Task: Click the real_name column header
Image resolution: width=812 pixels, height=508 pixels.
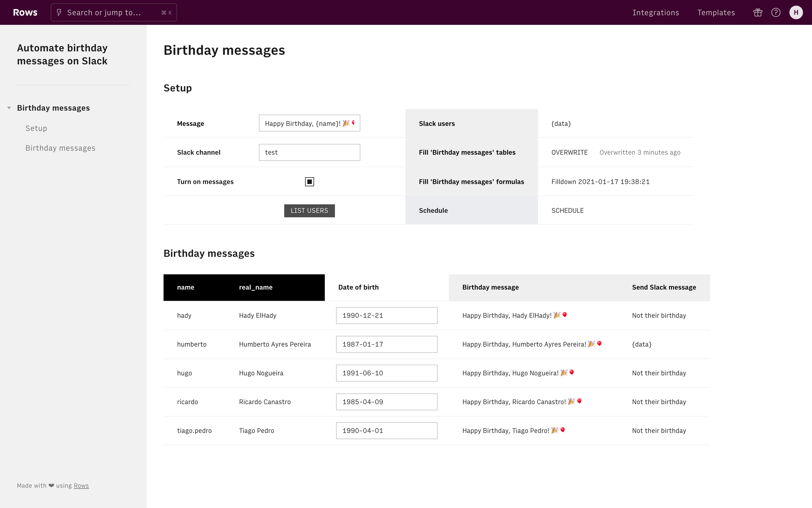Action: click(x=256, y=287)
